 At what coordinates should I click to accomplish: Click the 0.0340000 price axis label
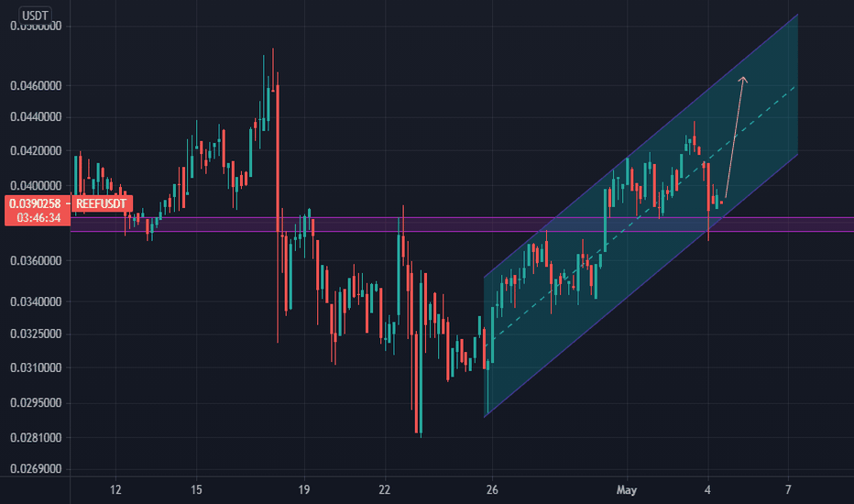36,301
